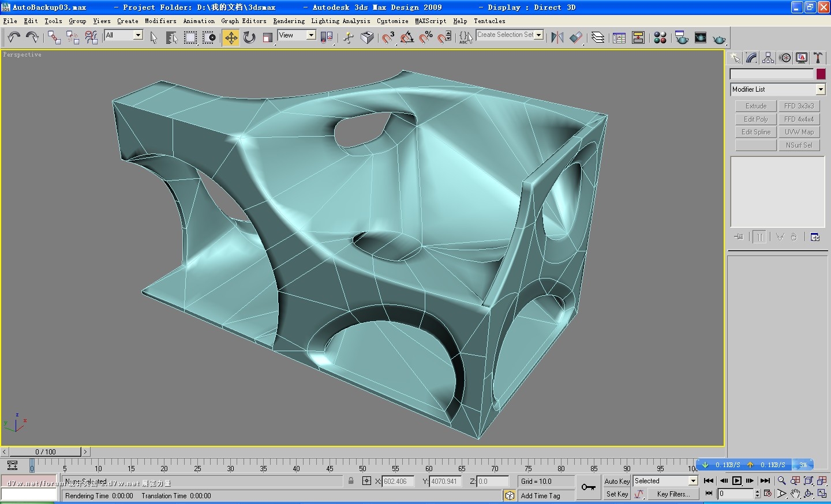This screenshot has width=831, height=504.
Task: Click Quick Render teapot icon
Action: 719,37
